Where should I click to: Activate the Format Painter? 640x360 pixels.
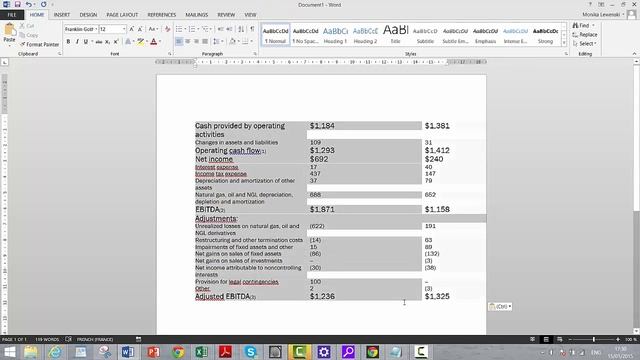[x=39, y=44]
